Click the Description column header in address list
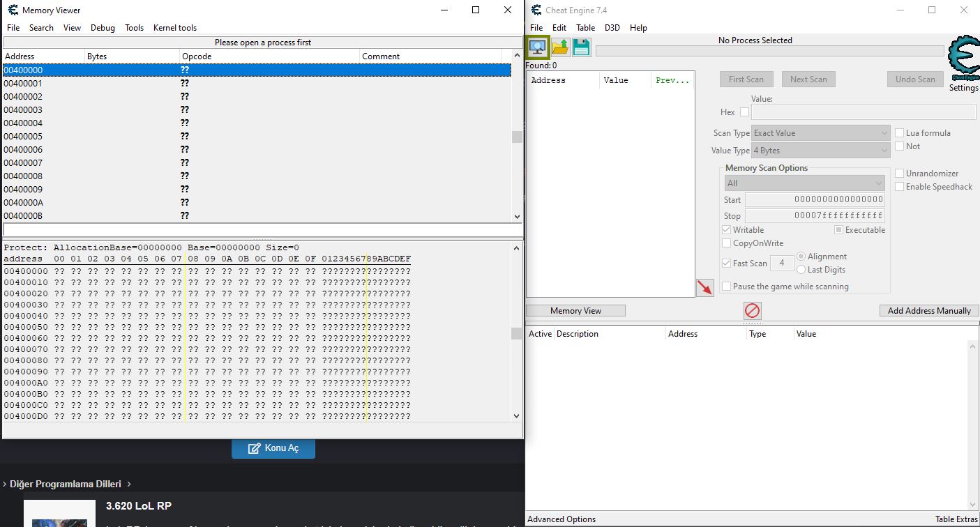This screenshot has width=980, height=527. 610,334
